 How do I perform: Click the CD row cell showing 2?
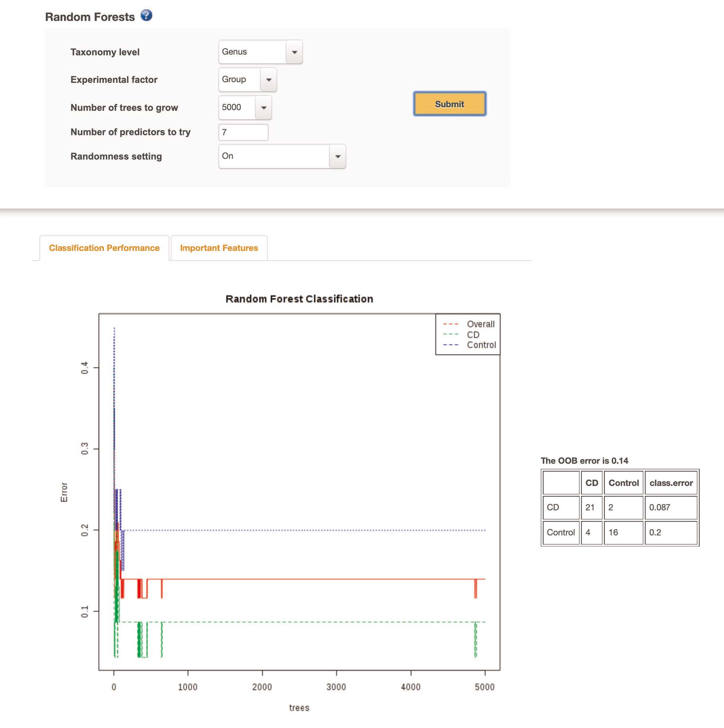(x=623, y=507)
